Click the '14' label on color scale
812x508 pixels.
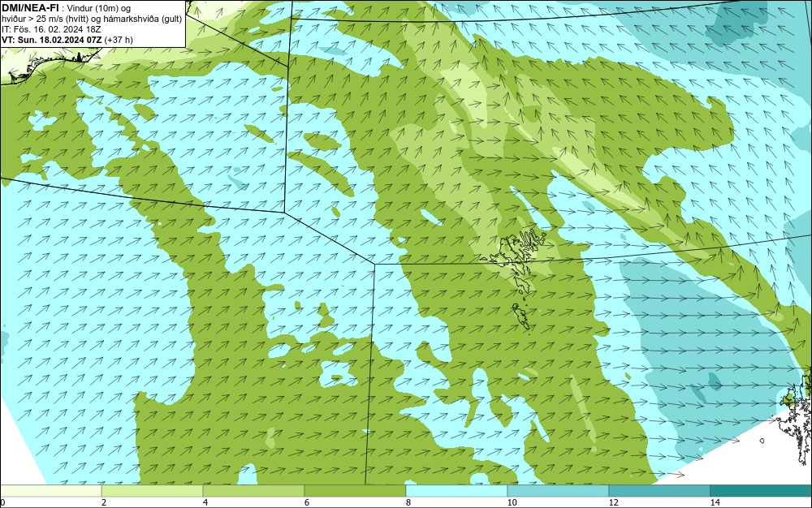pyautogui.click(x=715, y=503)
